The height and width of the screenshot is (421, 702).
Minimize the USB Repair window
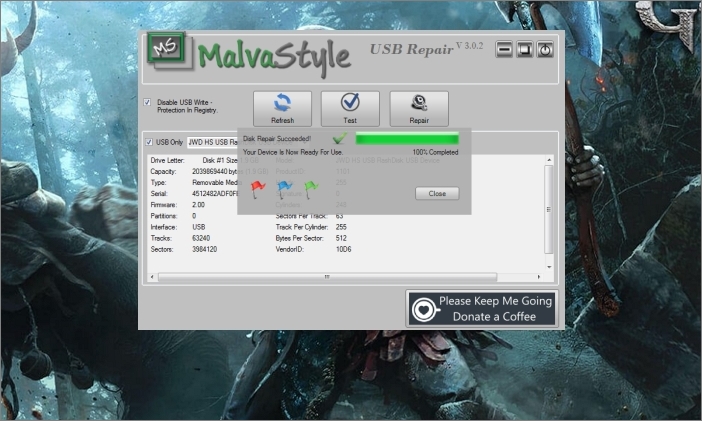[x=504, y=49]
